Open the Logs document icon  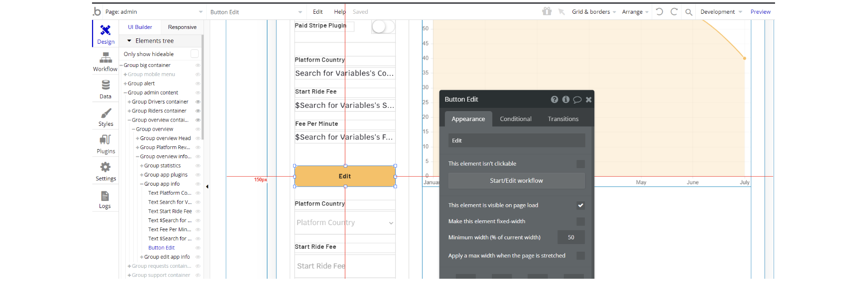tap(105, 199)
